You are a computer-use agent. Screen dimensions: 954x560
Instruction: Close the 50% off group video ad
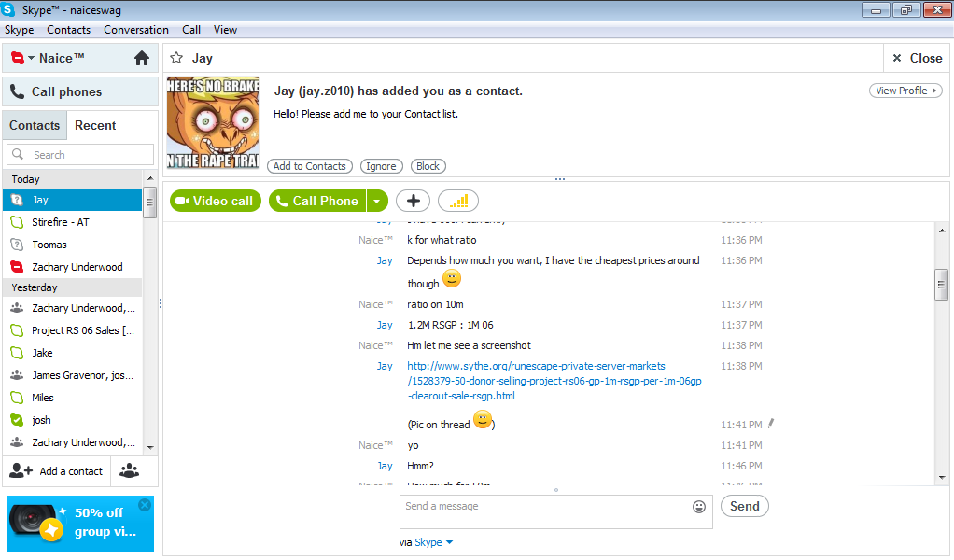(145, 505)
